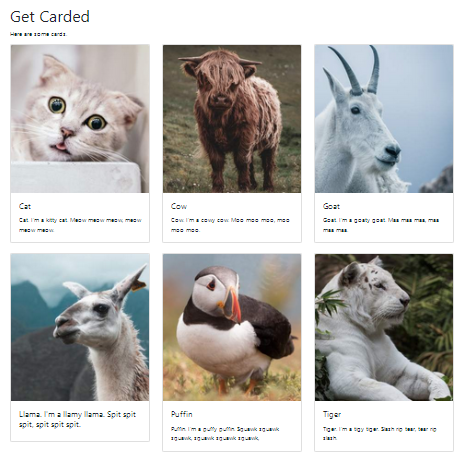Select the Tiger card title

point(332,414)
